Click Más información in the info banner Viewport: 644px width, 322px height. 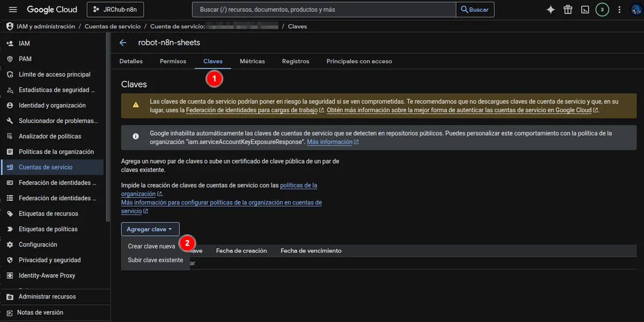click(332, 142)
